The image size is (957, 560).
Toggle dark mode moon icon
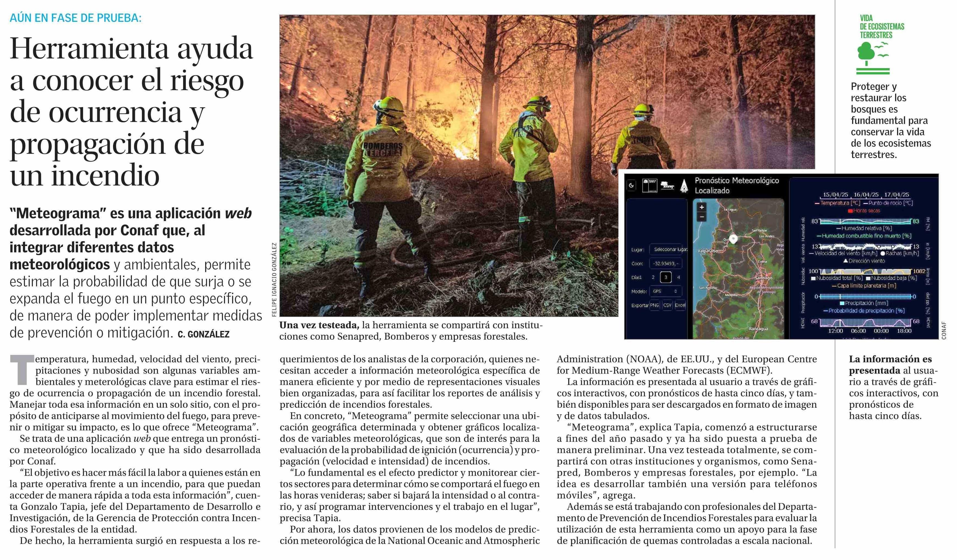coord(631,185)
